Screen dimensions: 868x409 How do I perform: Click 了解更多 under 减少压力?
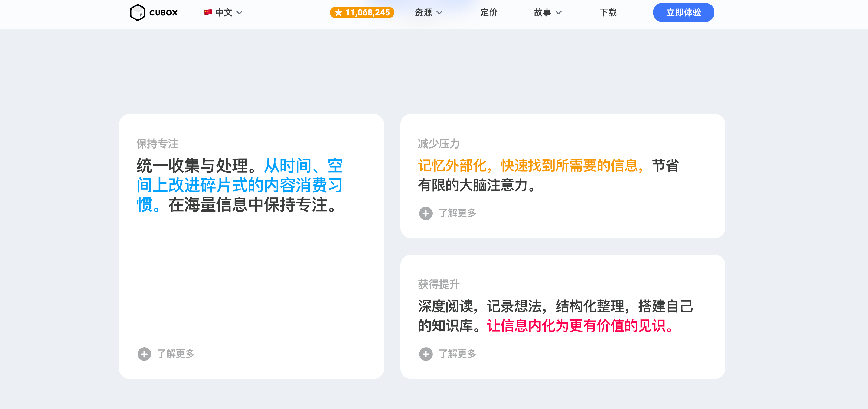click(457, 213)
